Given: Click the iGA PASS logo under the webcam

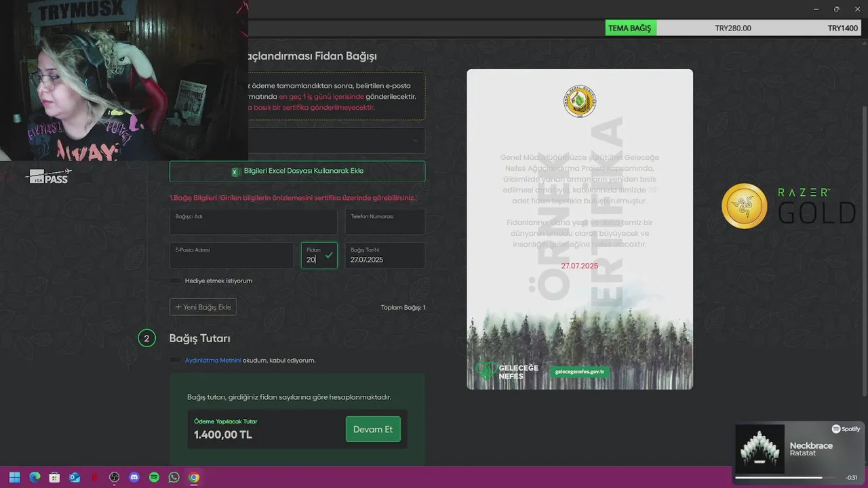Looking at the screenshot, I should 49,176.
